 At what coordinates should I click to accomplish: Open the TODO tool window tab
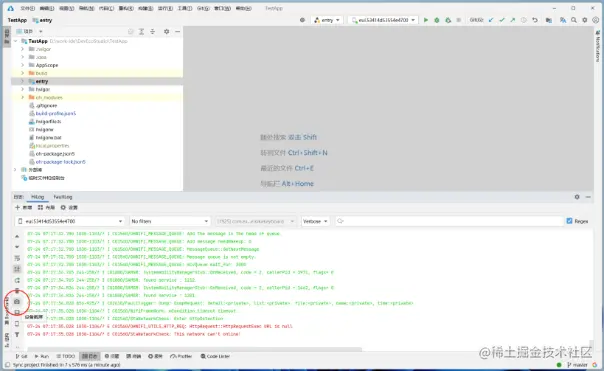[65, 356]
